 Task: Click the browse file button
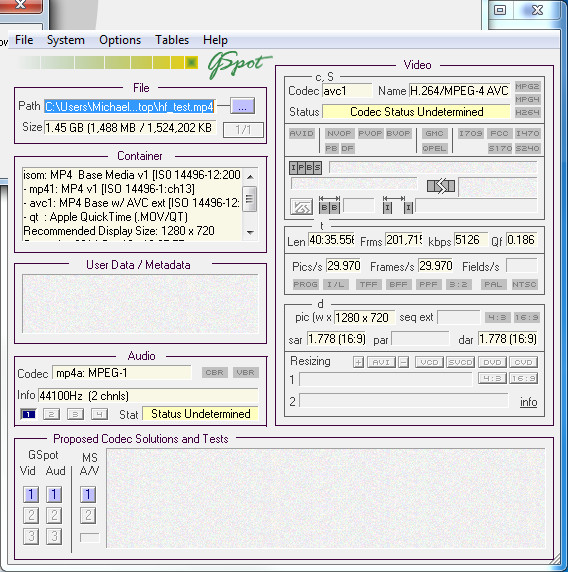pyautogui.click(x=243, y=106)
